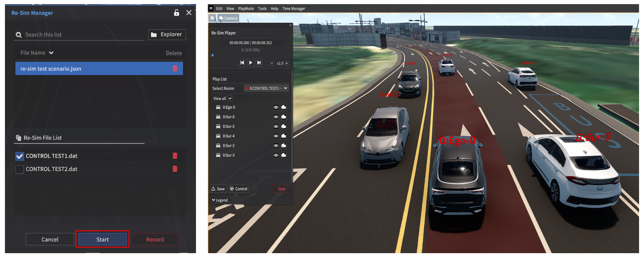The height and width of the screenshot is (257, 644).
Task: Click the camera icon for 0:Sur-3
Action: [x=284, y=155]
